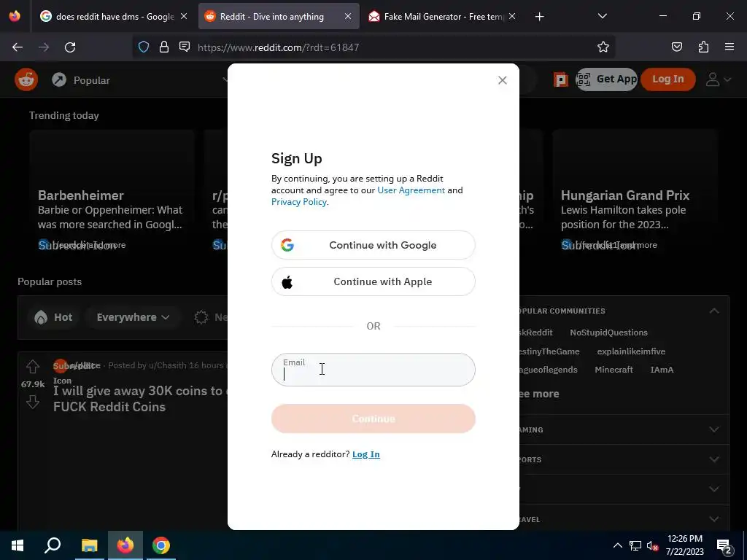This screenshot has width=747, height=560.
Task: Close the Fake Mail Generator tab
Action: tap(512, 16)
